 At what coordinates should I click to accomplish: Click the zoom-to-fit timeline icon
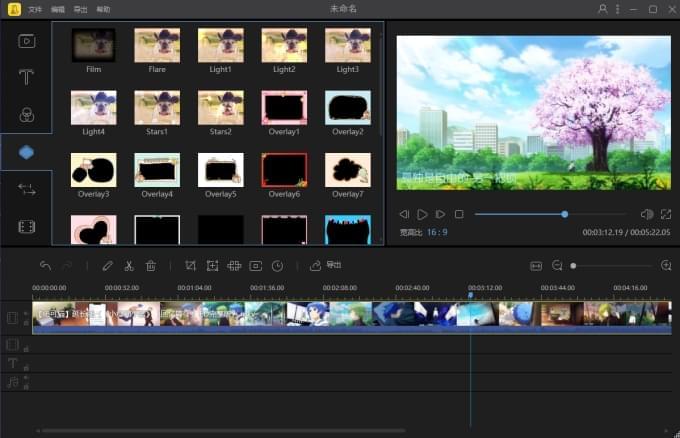(x=536, y=265)
